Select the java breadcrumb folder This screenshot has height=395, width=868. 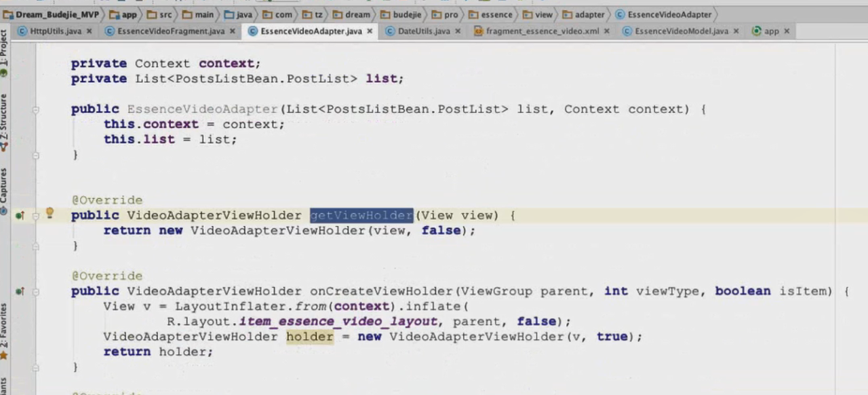pos(238,14)
